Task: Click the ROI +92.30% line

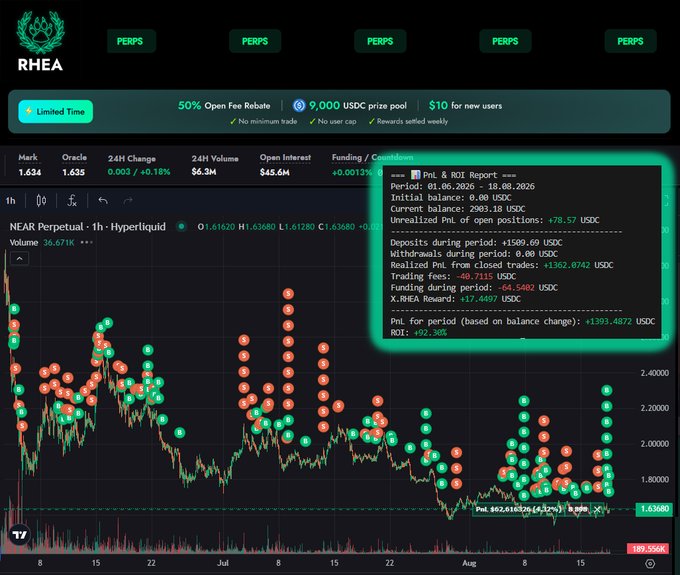Action: pyautogui.click(x=418, y=333)
